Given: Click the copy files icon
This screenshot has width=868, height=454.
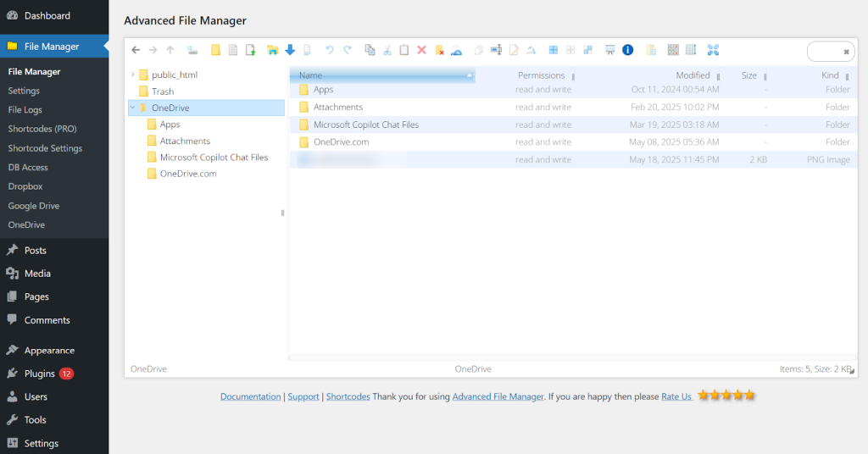Looking at the screenshot, I should pos(370,50).
